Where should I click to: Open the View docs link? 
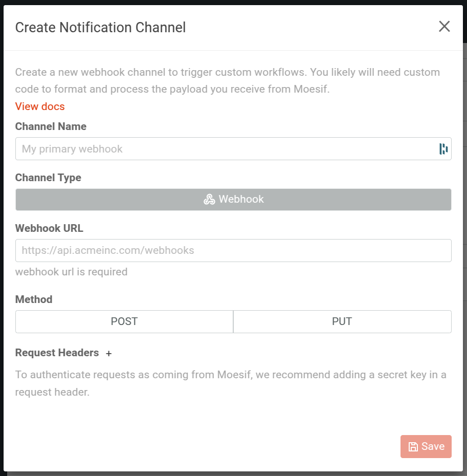pos(40,106)
